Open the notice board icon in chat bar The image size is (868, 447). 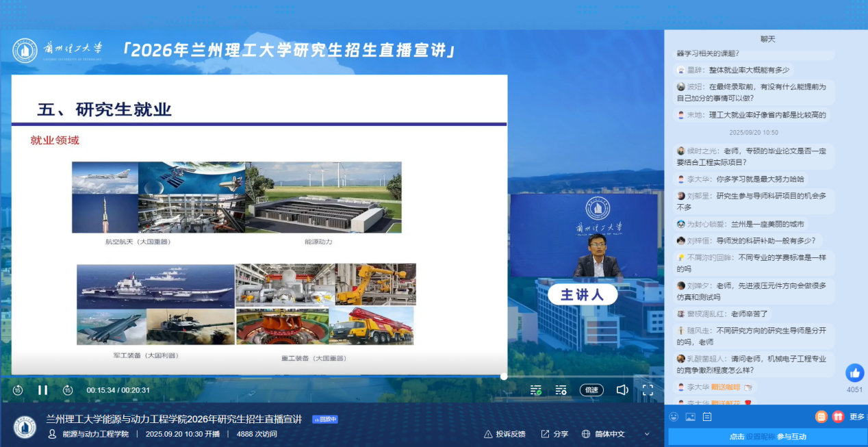(707, 416)
